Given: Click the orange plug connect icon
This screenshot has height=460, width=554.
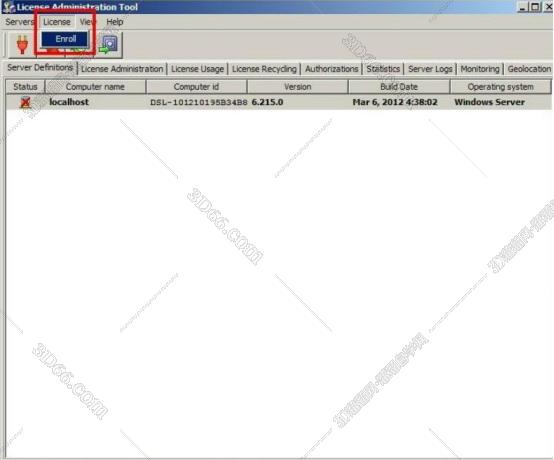Looking at the screenshot, I should pos(22,45).
